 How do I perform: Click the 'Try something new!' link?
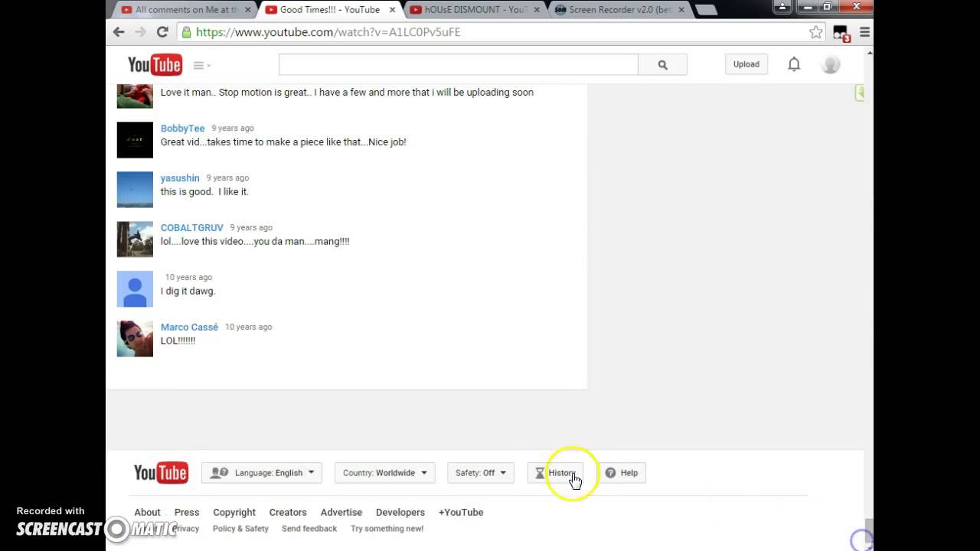coord(387,529)
